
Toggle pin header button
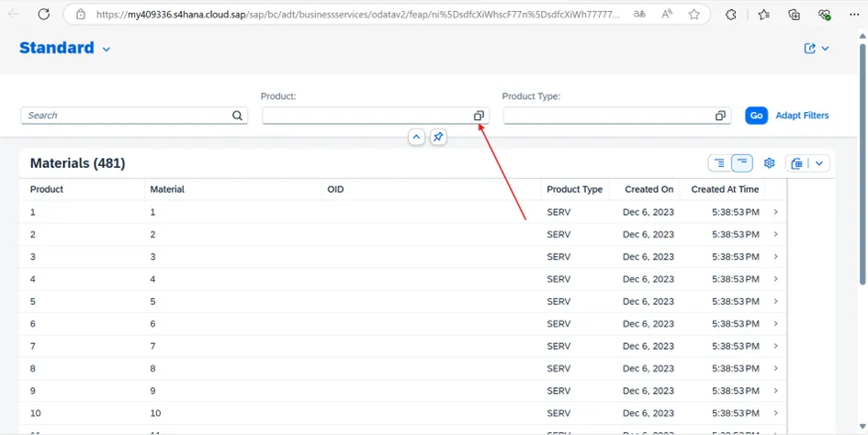click(438, 137)
